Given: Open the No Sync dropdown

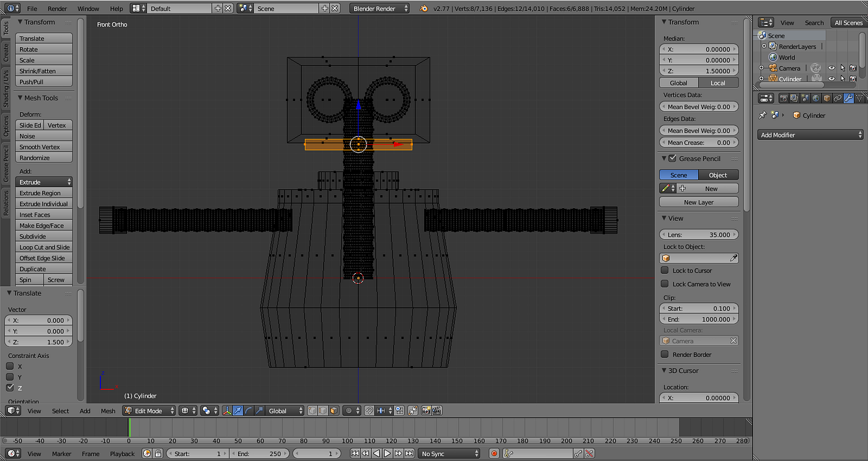Looking at the screenshot, I should [449, 454].
